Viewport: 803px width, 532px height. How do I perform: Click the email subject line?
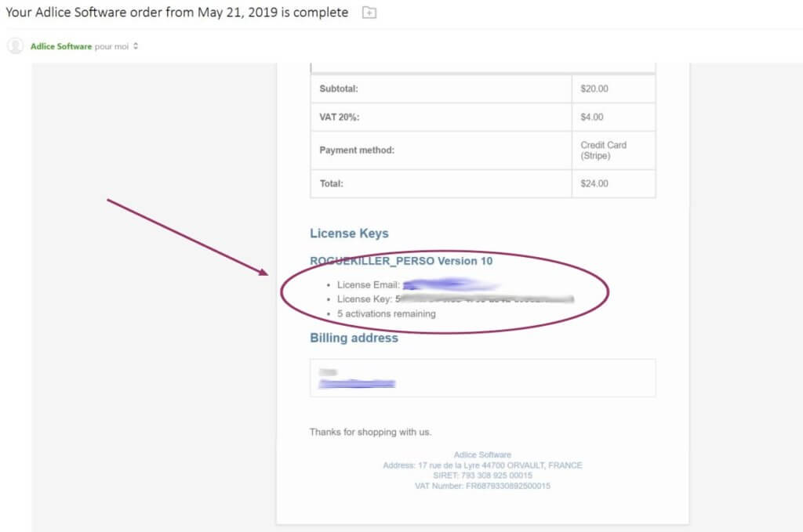pyautogui.click(x=176, y=13)
